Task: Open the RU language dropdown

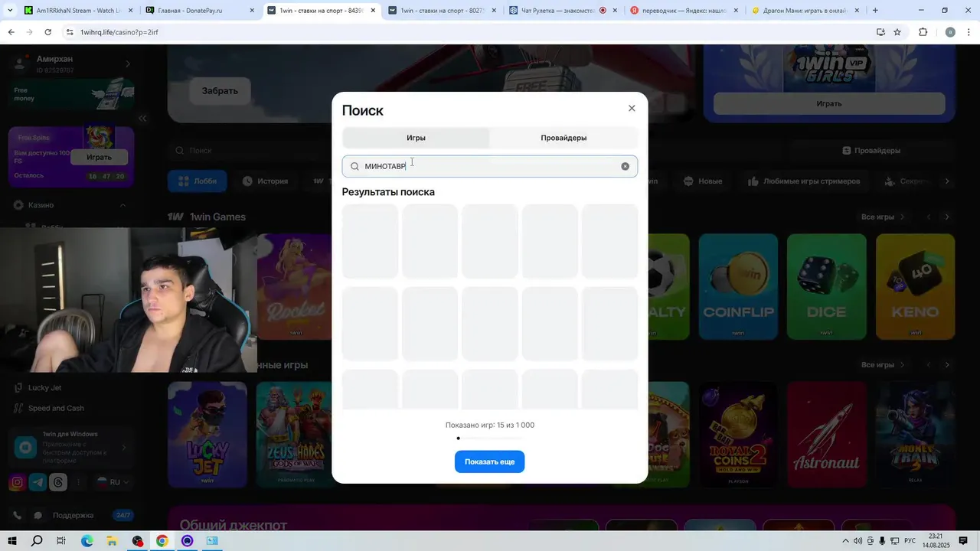Action: click(113, 483)
